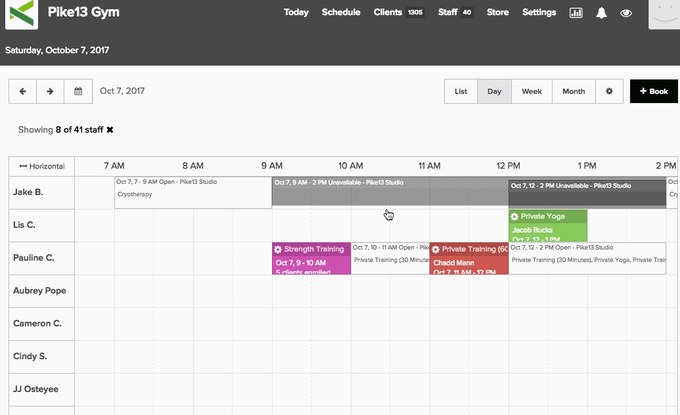Click the Clients 1305 count badge

(x=415, y=13)
